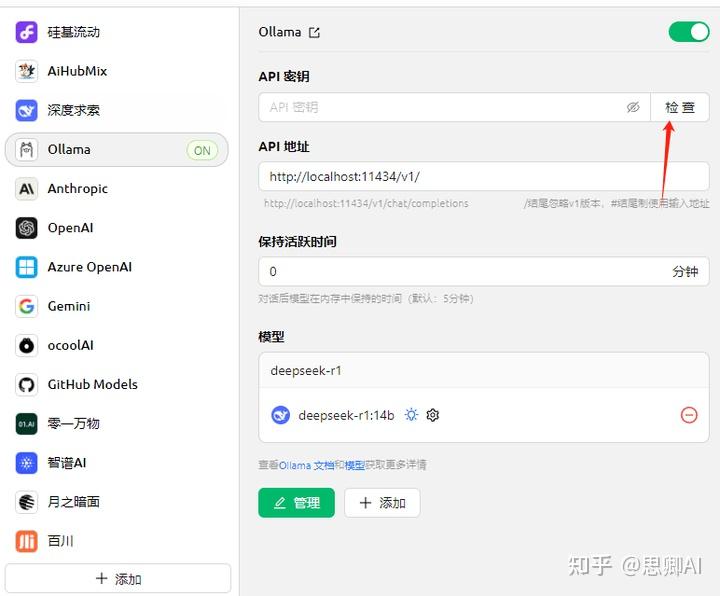Screen dimensions: 720x596
Task: Select 月之暗面 provider row
Action: pyautogui.click(x=117, y=502)
